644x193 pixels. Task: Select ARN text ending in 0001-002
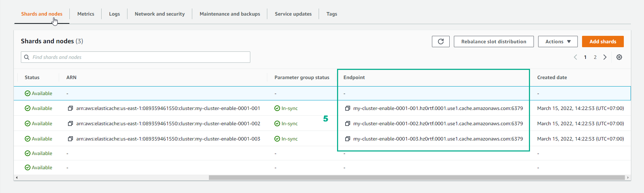pyautogui.click(x=168, y=123)
